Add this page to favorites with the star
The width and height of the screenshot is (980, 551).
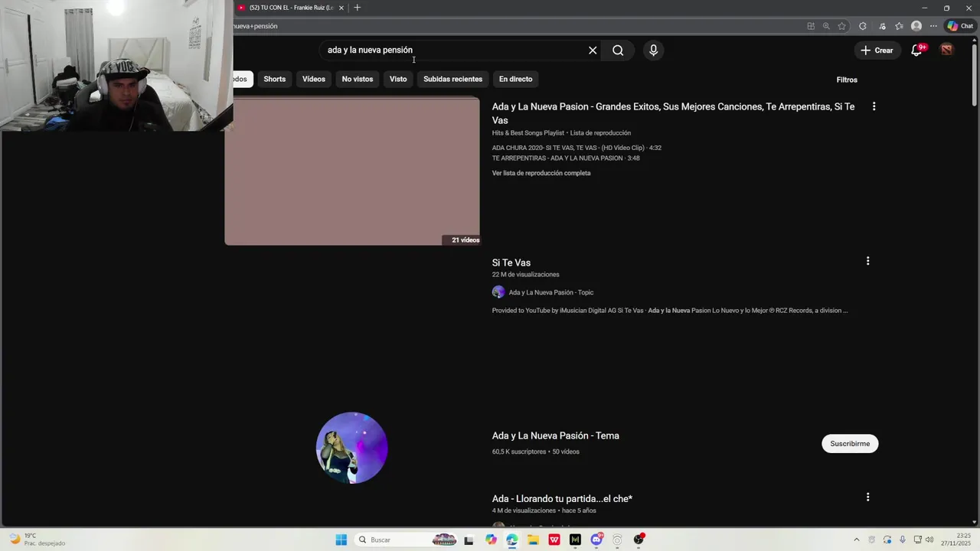(x=842, y=26)
